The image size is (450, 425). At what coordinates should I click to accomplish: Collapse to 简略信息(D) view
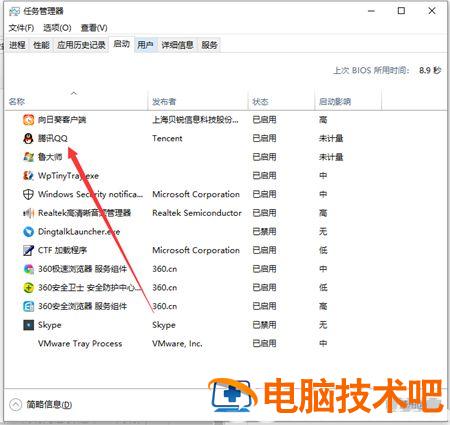click(x=41, y=405)
